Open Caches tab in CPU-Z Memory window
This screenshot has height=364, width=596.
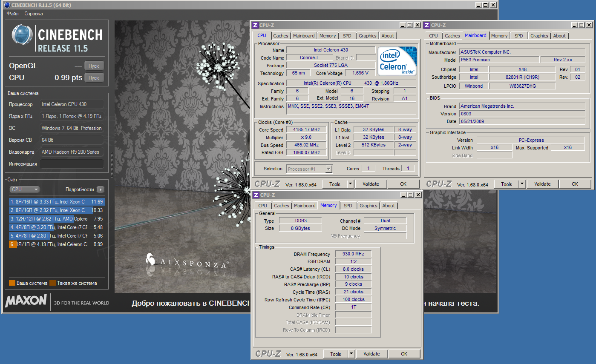point(282,206)
